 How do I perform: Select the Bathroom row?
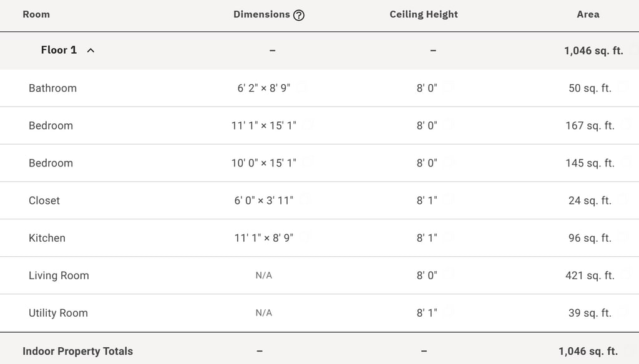tap(319, 89)
